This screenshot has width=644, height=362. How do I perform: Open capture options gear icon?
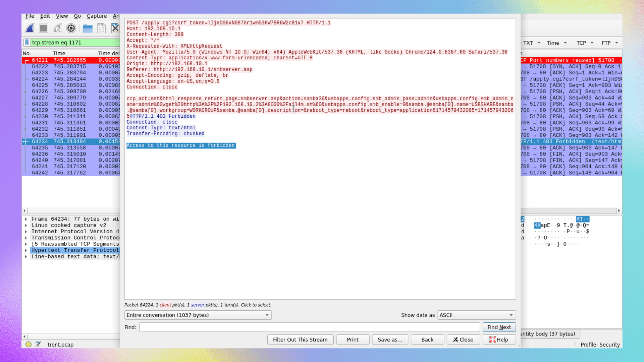click(x=71, y=28)
